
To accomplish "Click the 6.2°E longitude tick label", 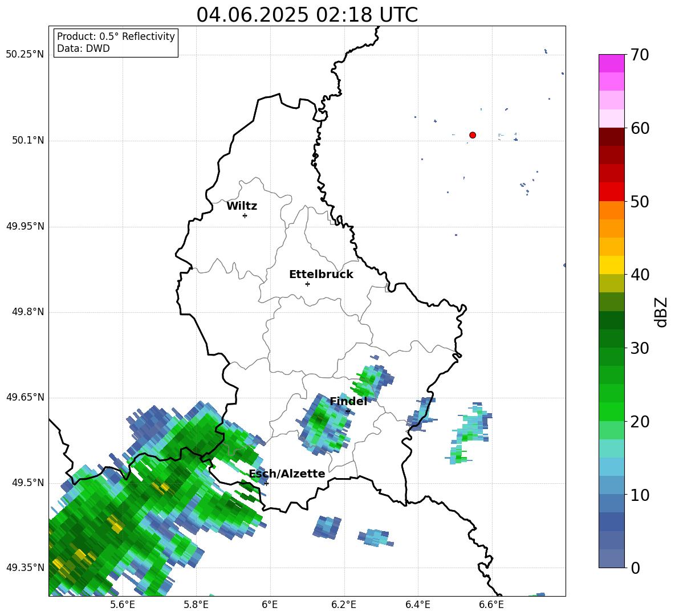I will [x=344, y=605].
